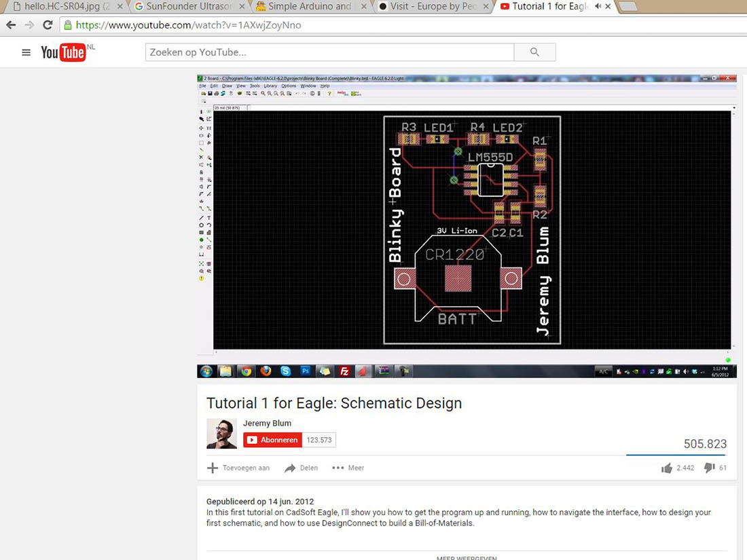This screenshot has width=747, height=560.
Task: Go back with the browser back arrow
Action: click(11, 25)
